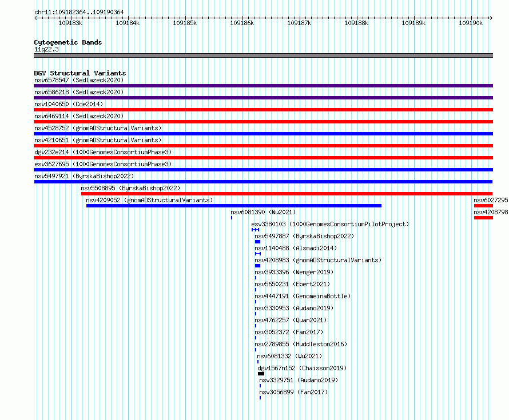
Task: Select nsv5497921 (ByrskaBishop2022) label
Action: click(84, 176)
